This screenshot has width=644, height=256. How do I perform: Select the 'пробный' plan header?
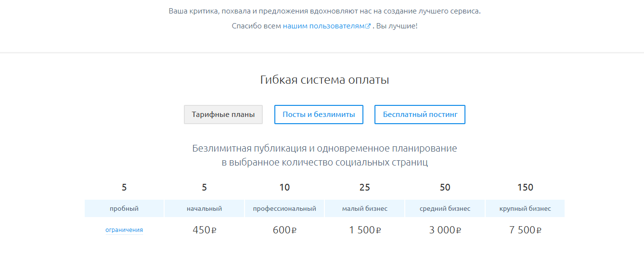tap(124, 208)
